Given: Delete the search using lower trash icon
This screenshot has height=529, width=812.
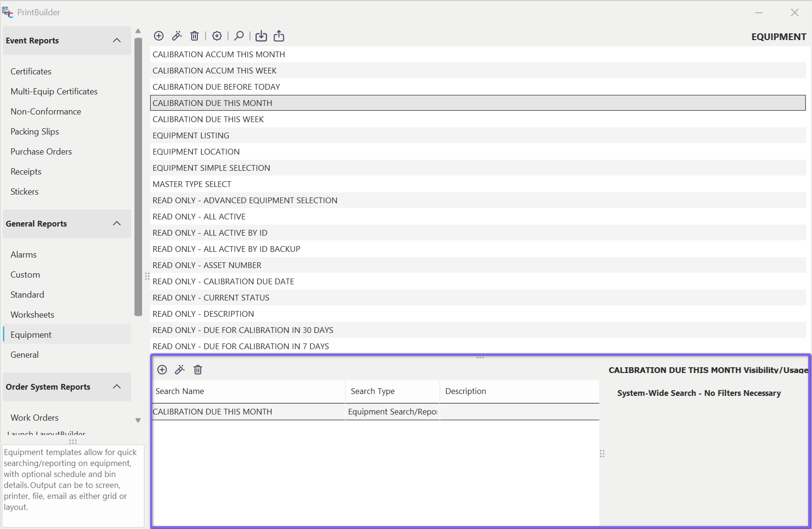Looking at the screenshot, I should click(x=198, y=370).
